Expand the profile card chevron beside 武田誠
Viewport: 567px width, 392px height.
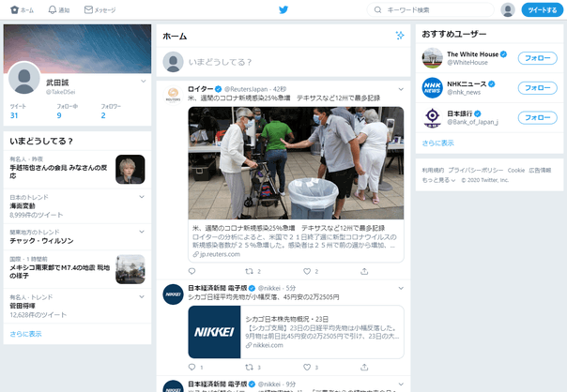[144, 82]
